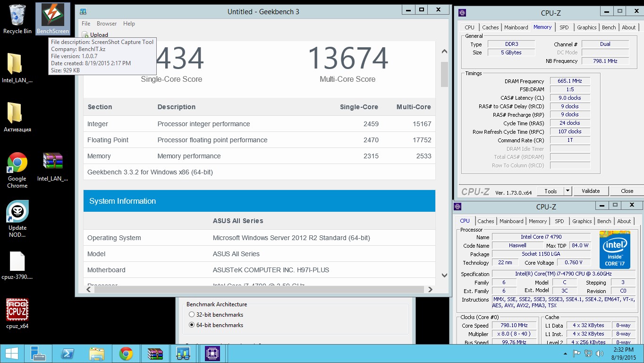Open File Explorer from the taskbar
Image resolution: width=644 pixels, height=363 pixels.
(97, 354)
